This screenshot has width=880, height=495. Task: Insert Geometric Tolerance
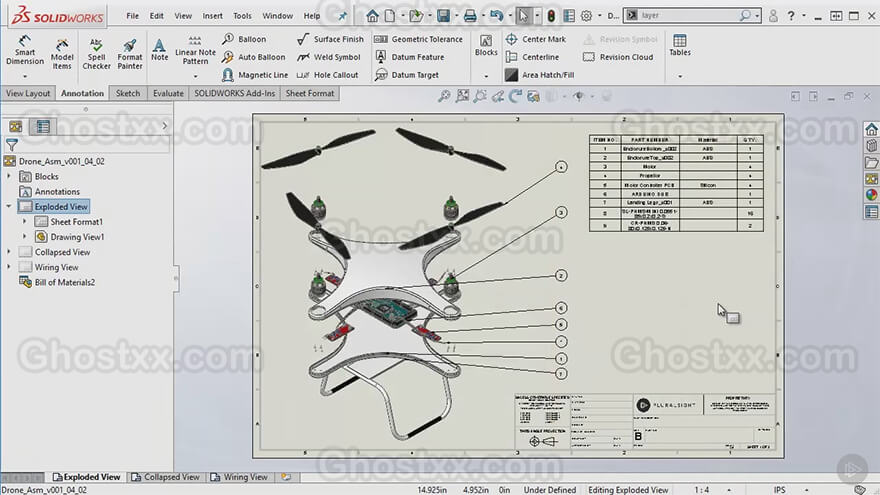point(418,39)
